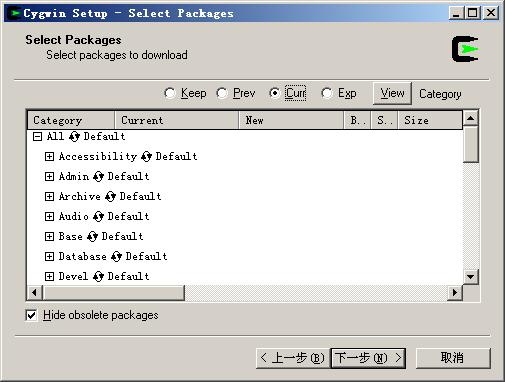Screen dimensions: 505x382
Task: Click the Default text beside All
Action: (x=104, y=136)
